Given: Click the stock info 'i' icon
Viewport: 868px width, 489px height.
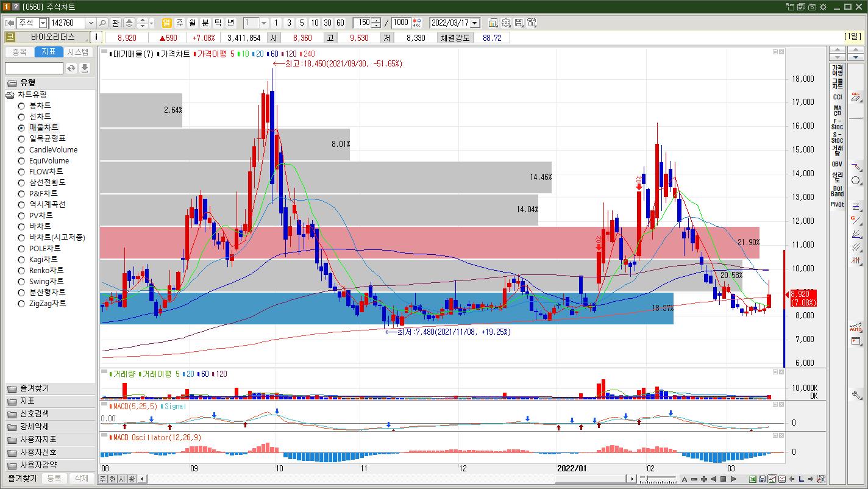Looking at the screenshot, I should click(96, 37).
